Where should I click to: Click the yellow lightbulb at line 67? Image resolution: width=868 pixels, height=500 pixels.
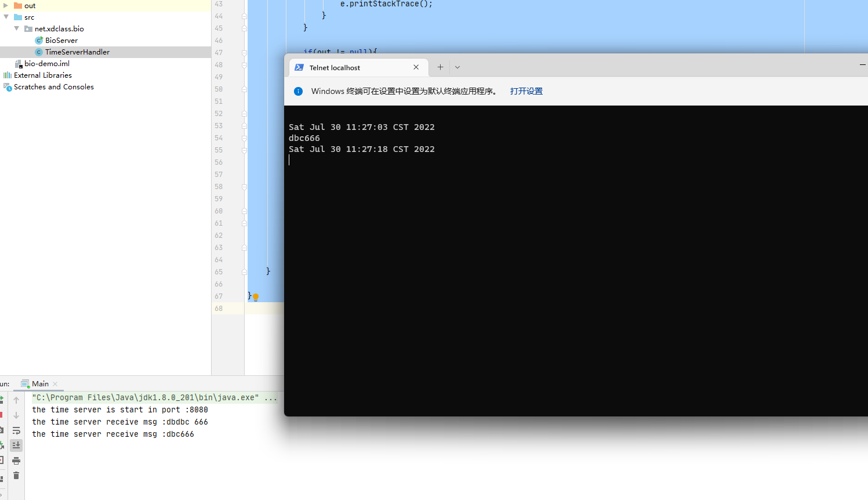(x=256, y=297)
